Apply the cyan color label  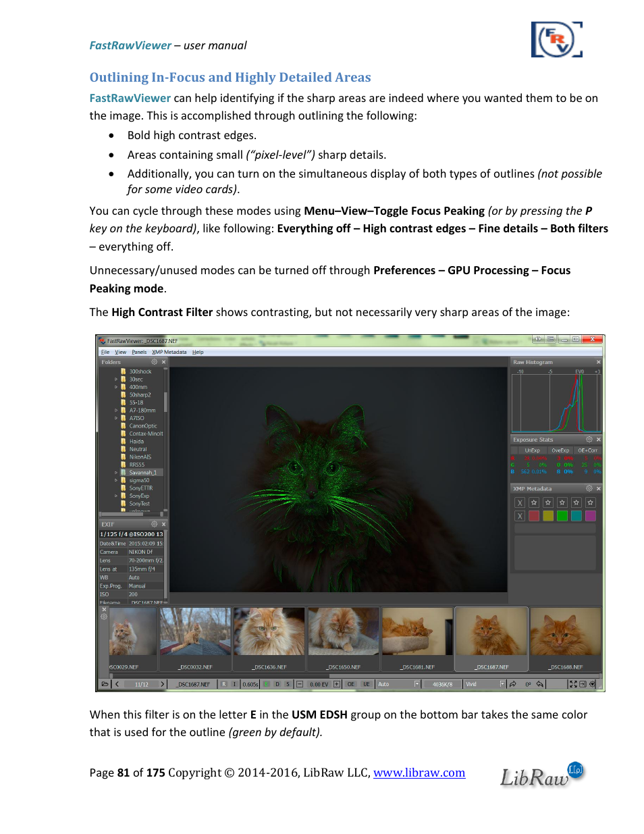(576, 516)
